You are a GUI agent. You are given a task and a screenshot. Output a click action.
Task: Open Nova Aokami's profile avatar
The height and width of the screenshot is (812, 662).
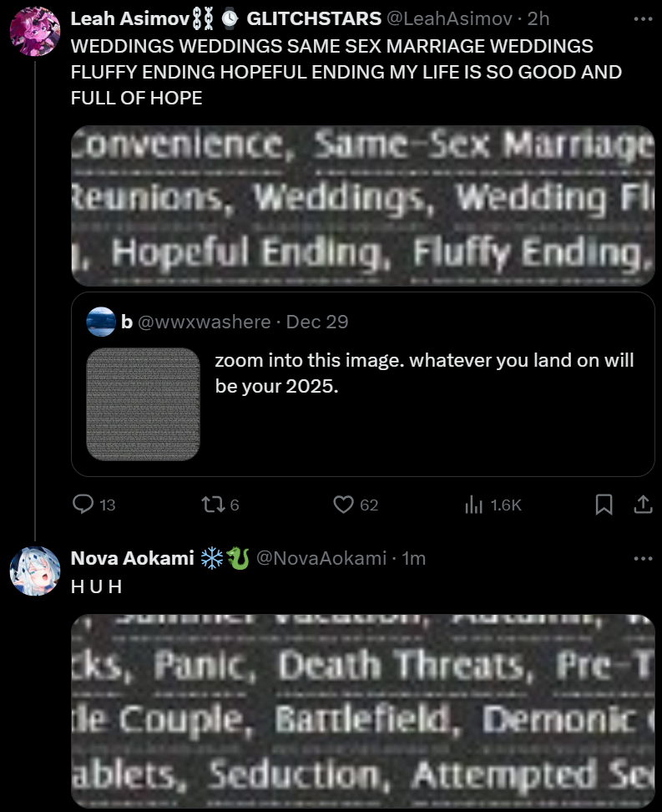[35, 571]
